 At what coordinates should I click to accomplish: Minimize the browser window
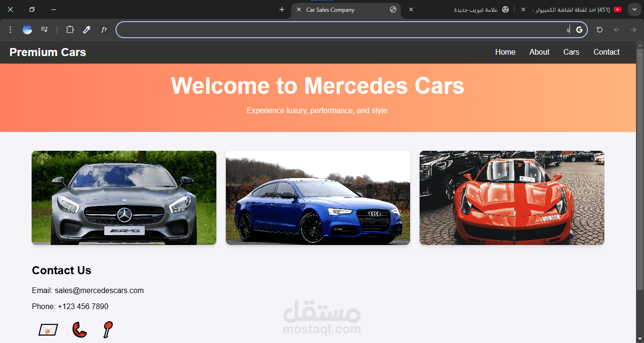point(54,9)
